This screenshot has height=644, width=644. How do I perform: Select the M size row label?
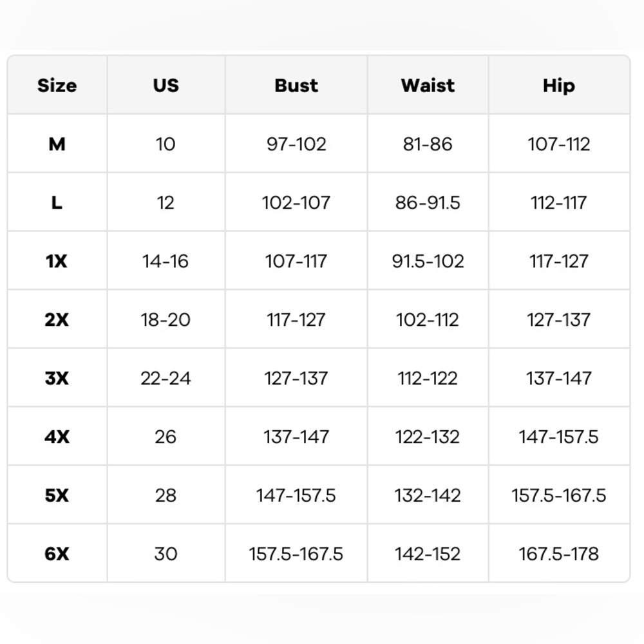(x=57, y=144)
